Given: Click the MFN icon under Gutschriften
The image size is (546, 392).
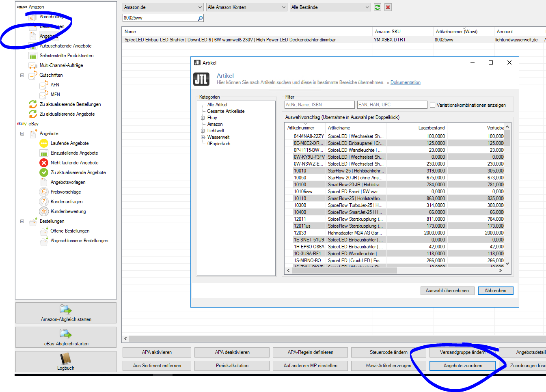Looking at the screenshot, I should pyautogui.click(x=44, y=95).
